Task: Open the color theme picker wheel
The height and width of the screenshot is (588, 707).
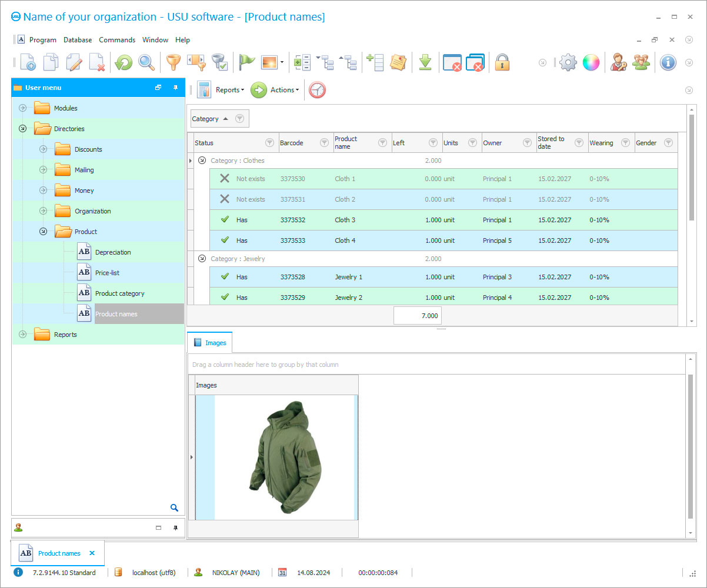Action: (x=591, y=62)
